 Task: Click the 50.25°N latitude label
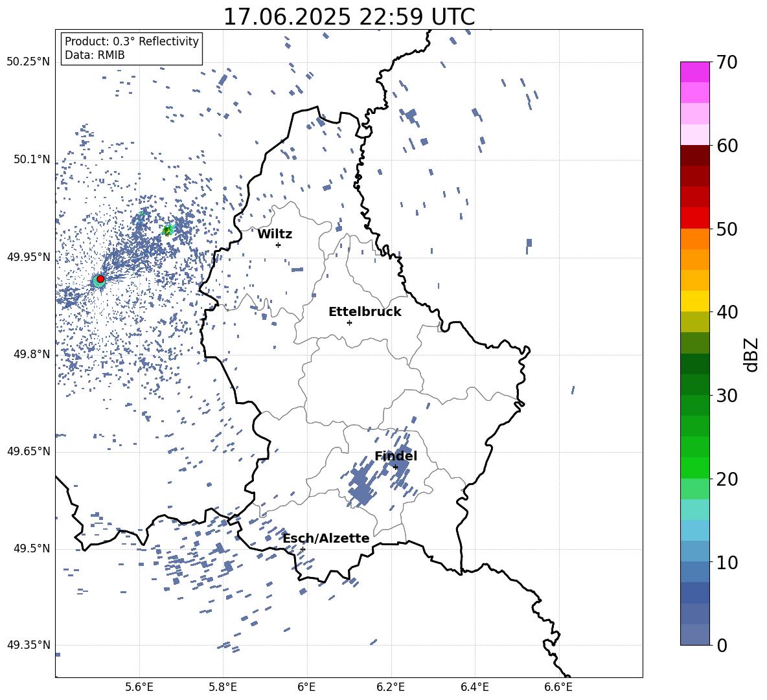[29, 62]
